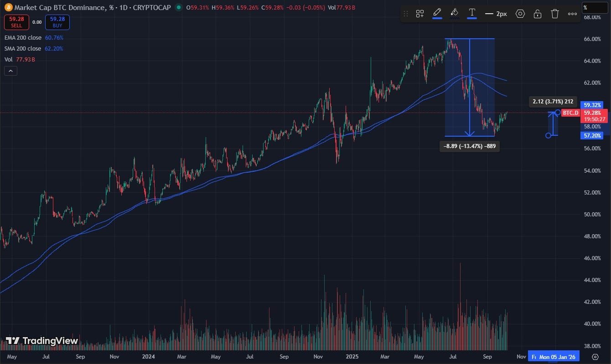
Task: Collapse the indicator legend with chevron
Action: click(x=10, y=71)
